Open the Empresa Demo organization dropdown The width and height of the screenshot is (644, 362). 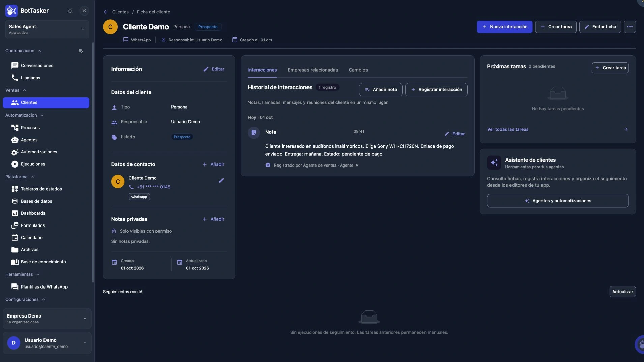click(x=47, y=319)
